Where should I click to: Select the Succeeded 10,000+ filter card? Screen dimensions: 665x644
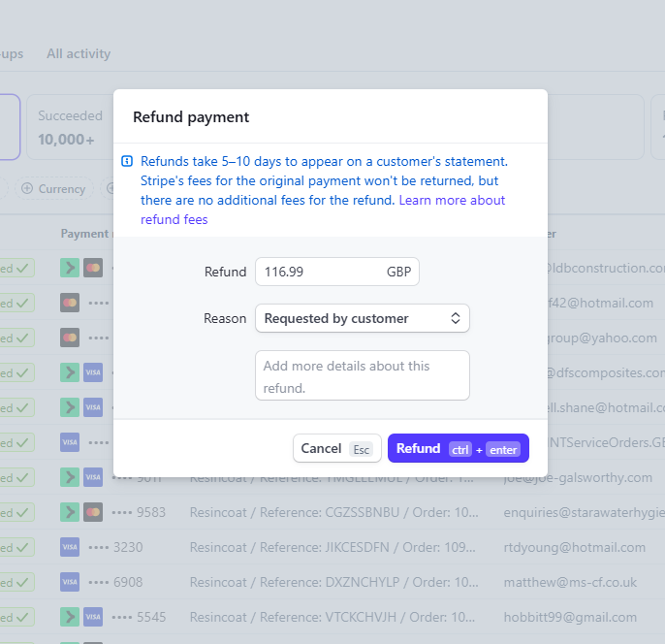pos(70,127)
